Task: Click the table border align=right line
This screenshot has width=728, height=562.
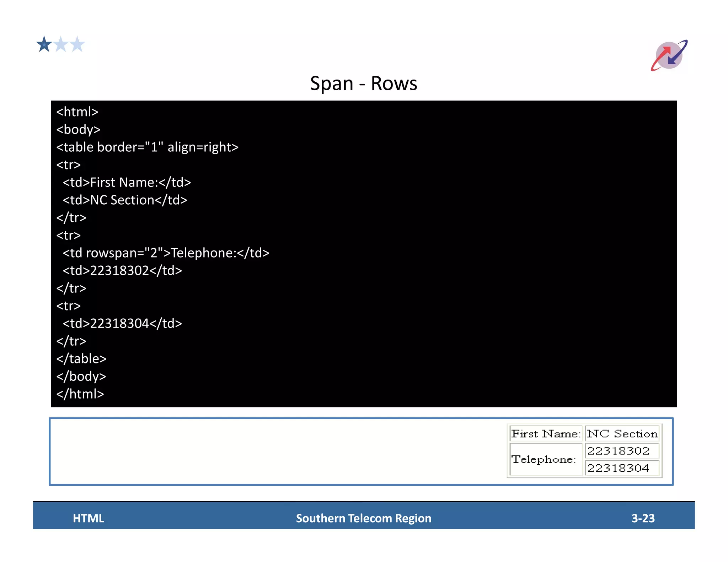Action: 147,147
